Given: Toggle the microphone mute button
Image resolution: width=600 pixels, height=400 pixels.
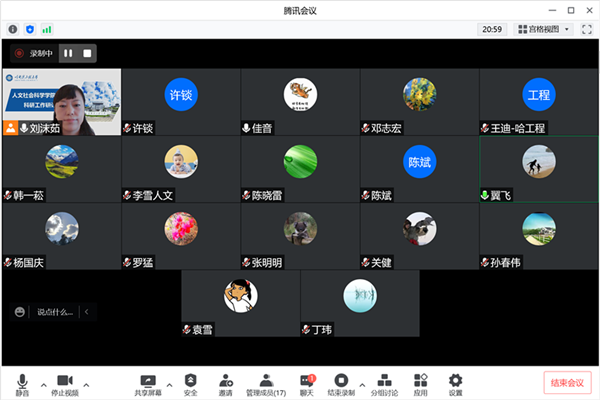Looking at the screenshot, I should 22,385.
